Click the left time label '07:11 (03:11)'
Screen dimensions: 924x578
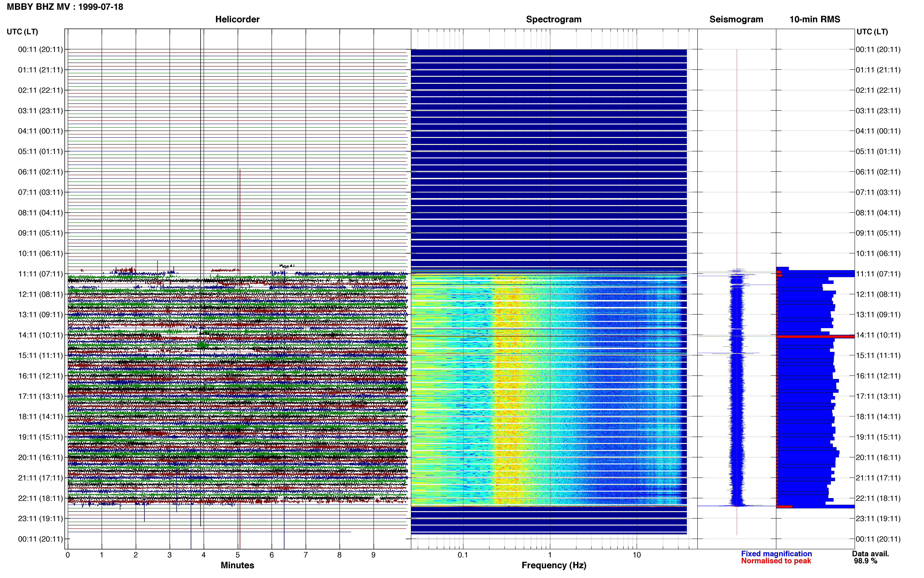tap(41, 192)
